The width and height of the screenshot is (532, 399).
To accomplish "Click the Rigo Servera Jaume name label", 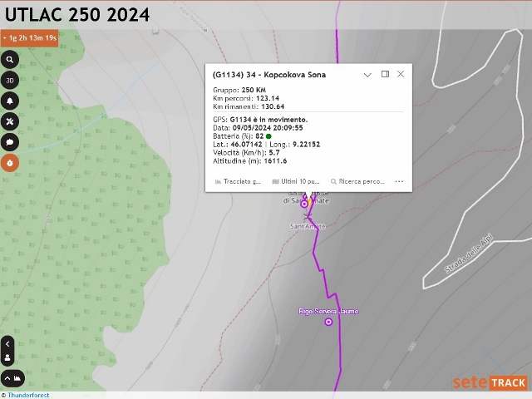I will 328,311.
